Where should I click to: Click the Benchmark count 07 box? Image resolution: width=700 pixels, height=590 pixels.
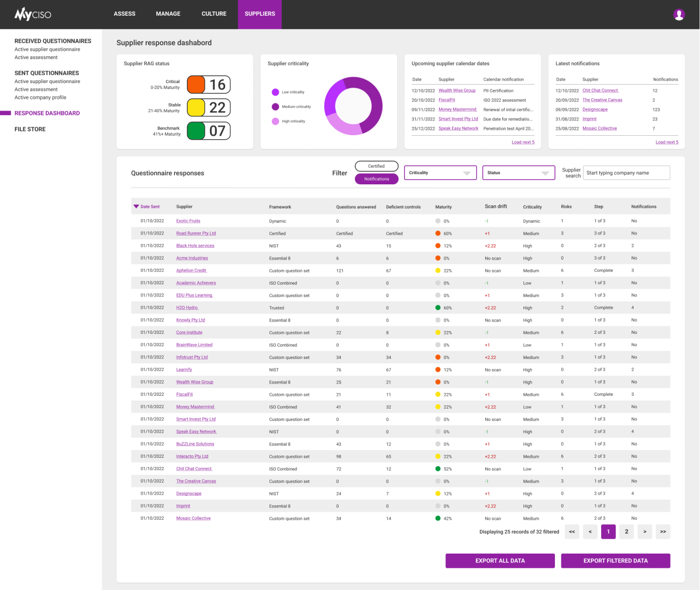coord(218,131)
